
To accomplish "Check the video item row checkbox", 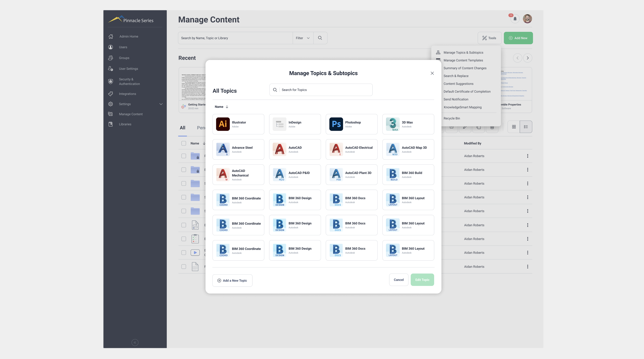I will pyautogui.click(x=184, y=253).
